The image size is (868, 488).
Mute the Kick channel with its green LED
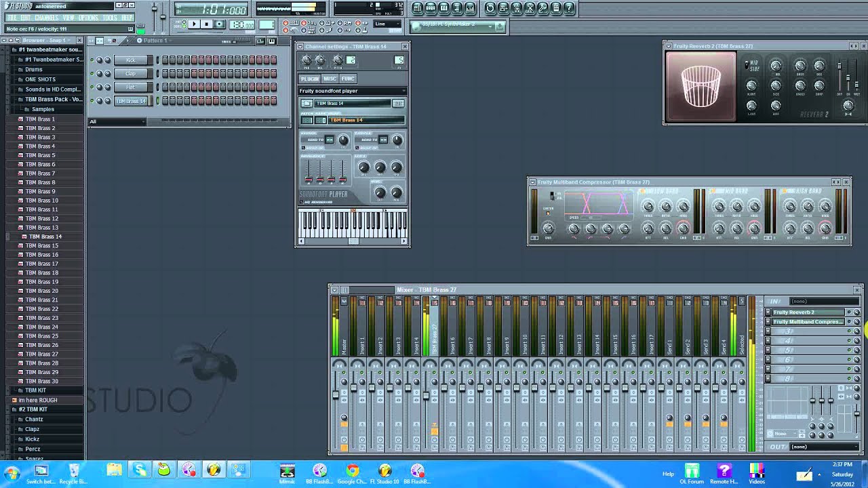click(x=92, y=60)
